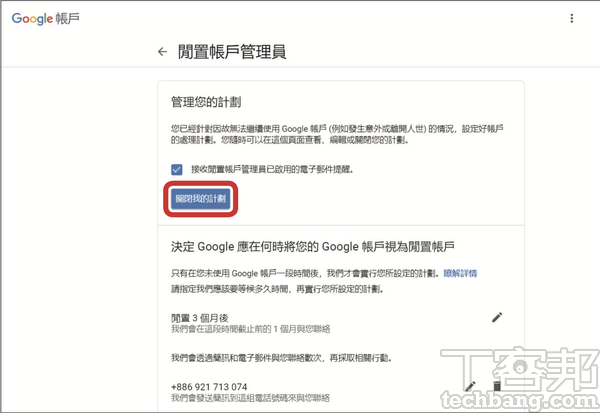The width and height of the screenshot is (600, 413).
Task: Open the three-dot more options menu
Action: tap(572, 18)
